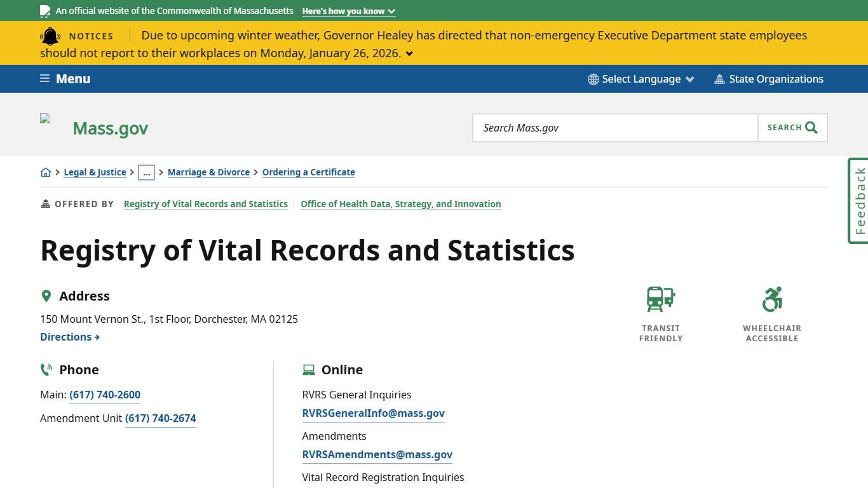Click the home icon in the breadcrumb trail

(x=45, y=172)
